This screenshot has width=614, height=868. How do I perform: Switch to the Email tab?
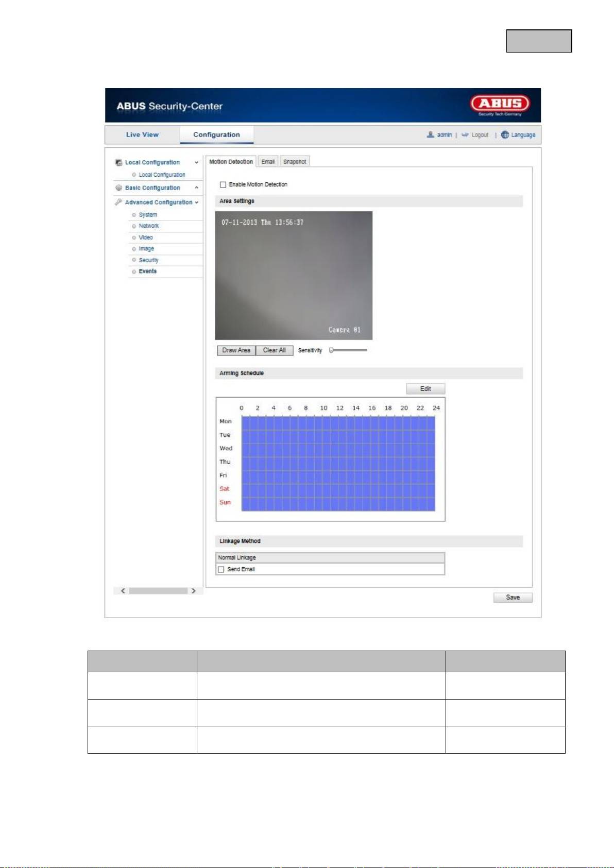click(268, 162)
